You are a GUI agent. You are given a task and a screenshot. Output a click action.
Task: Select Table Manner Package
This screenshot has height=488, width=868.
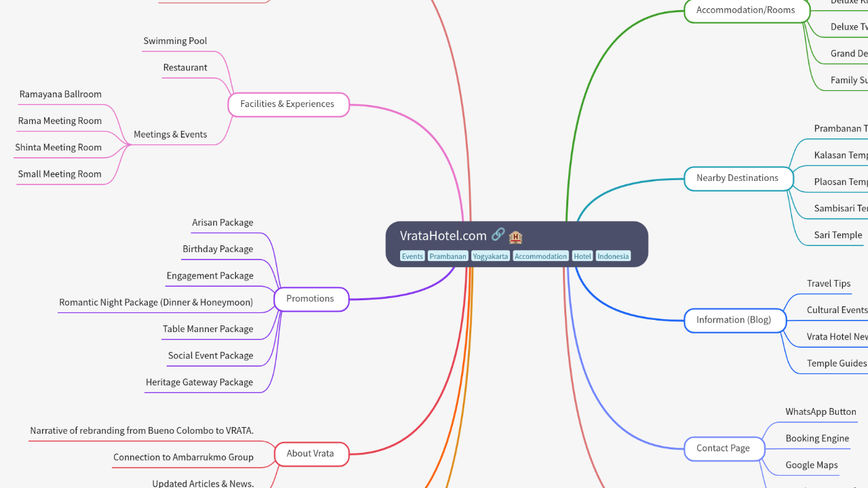pos(208,329)
